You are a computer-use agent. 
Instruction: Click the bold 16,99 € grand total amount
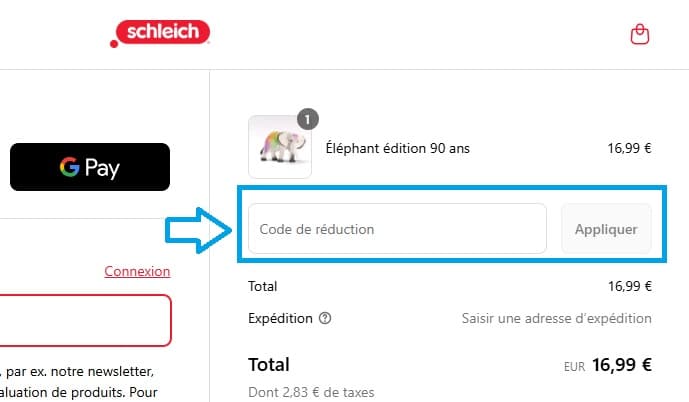pyautogui.click(x=621, y=365)
